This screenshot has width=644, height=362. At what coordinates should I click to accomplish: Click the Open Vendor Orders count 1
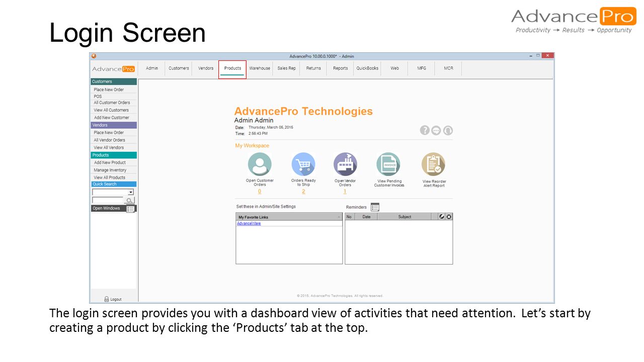[345, 192]
